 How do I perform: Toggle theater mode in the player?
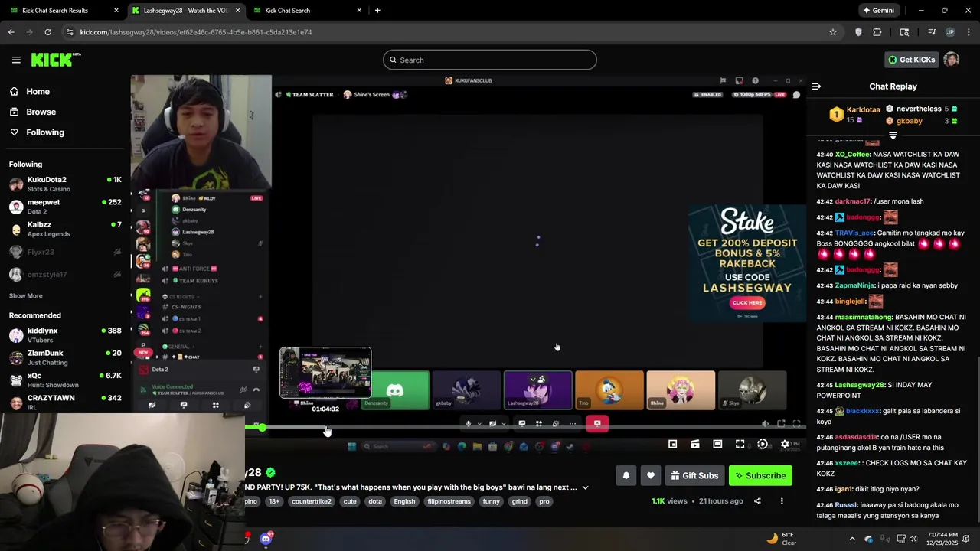[717, 444]
